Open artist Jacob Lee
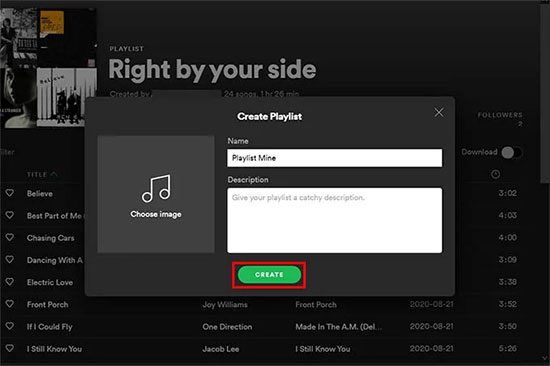Screen dimensions: 550x366 coord(221,349)
